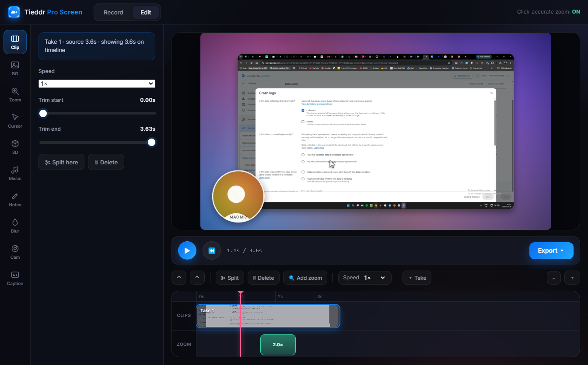Screen dimensions: 588x365
Task: Click the SIM CAM webcam bubble in preview
Action: (238, 197)
